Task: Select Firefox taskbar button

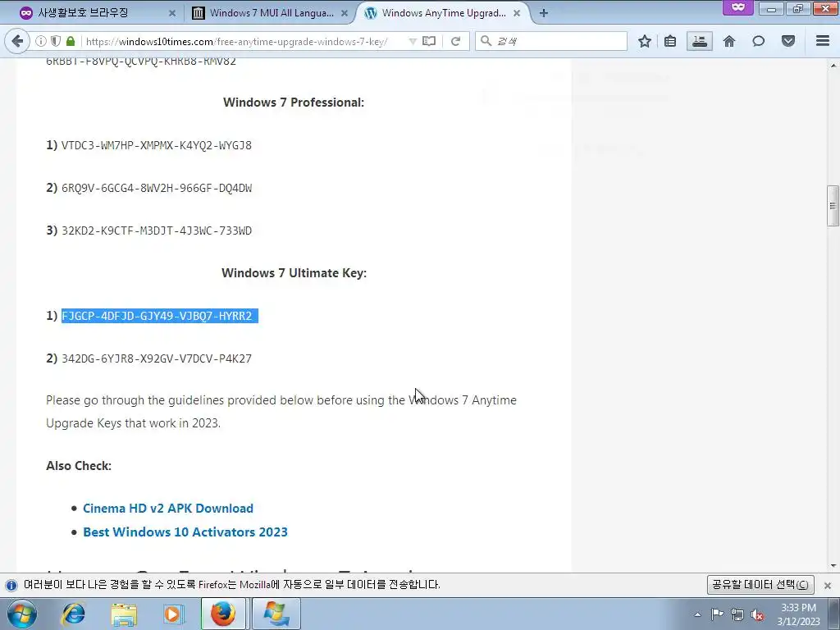Action: [223, 614]
